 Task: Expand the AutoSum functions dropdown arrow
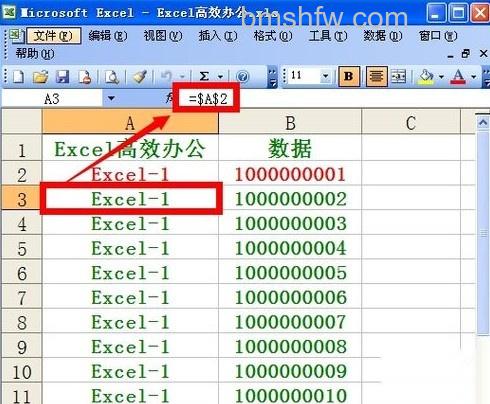[220, 77]
